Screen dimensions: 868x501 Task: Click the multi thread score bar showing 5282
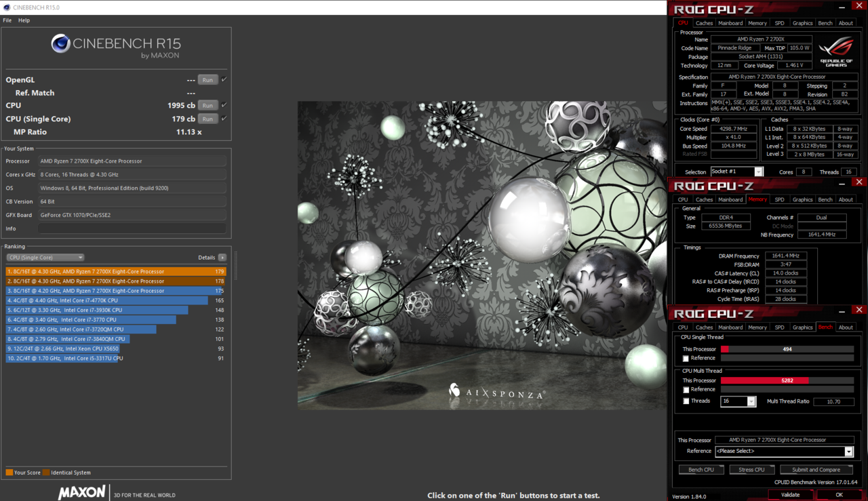(x=787, y=380)
